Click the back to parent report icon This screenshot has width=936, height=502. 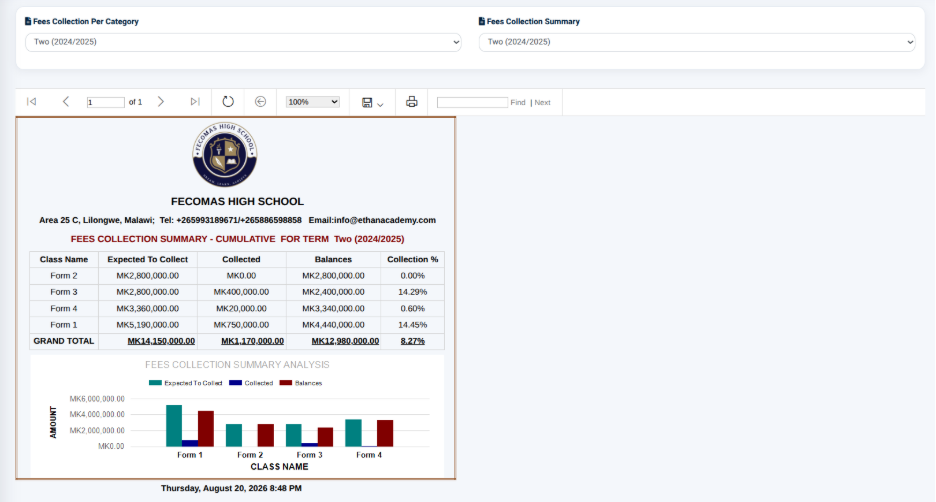[260, 101]
